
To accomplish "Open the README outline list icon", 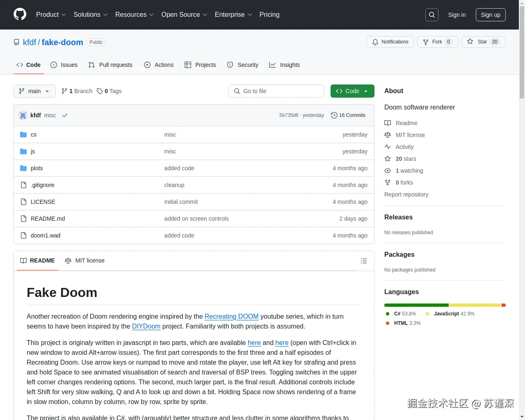I will click(363, 261).
